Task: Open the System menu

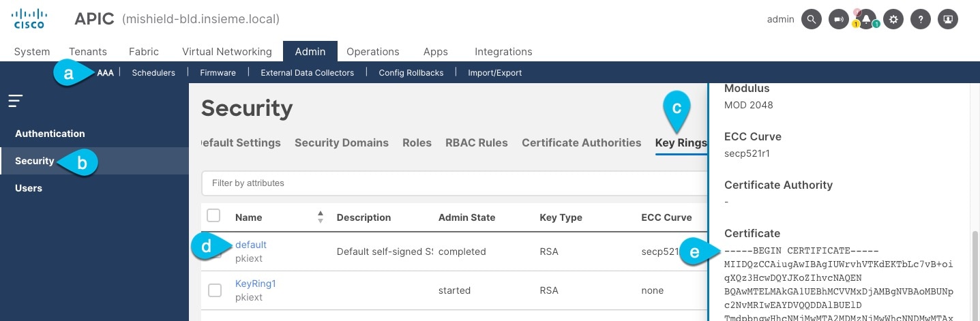Action: [32, 51]
